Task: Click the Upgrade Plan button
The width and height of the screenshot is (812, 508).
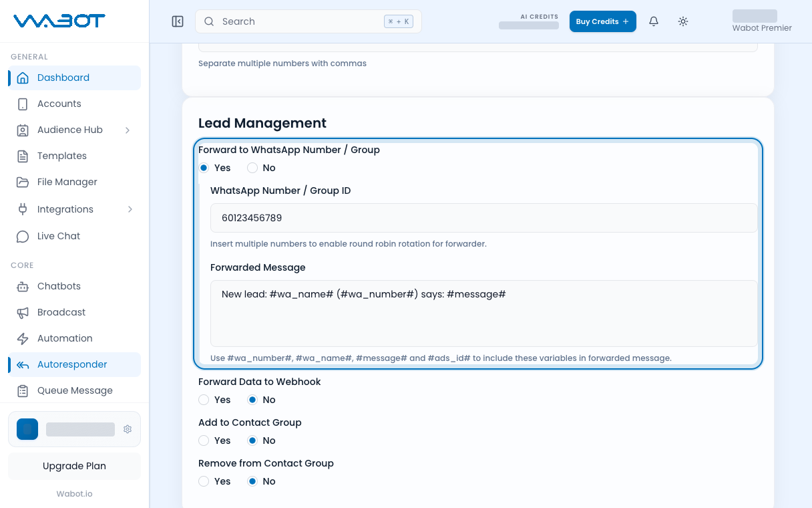Action: (74, 466)
